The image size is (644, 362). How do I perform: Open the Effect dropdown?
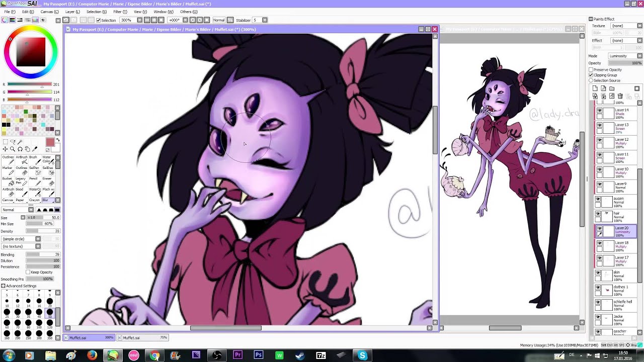pyautogui.click(x=639, y=40)
